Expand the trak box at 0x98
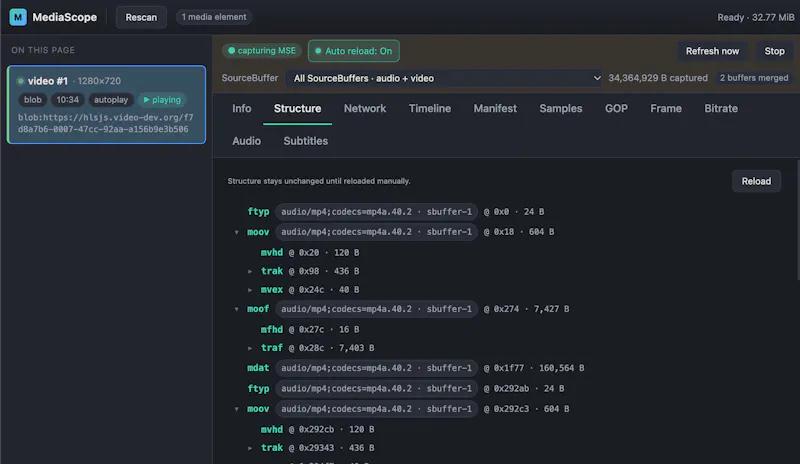 (x=250, y=272)
